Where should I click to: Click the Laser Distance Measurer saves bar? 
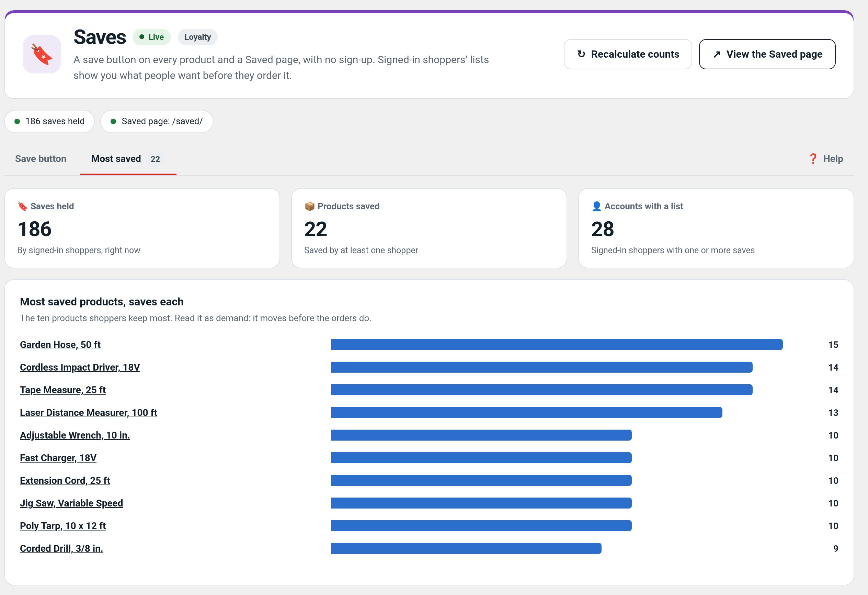pyautogui.click(x=527, y=412)
